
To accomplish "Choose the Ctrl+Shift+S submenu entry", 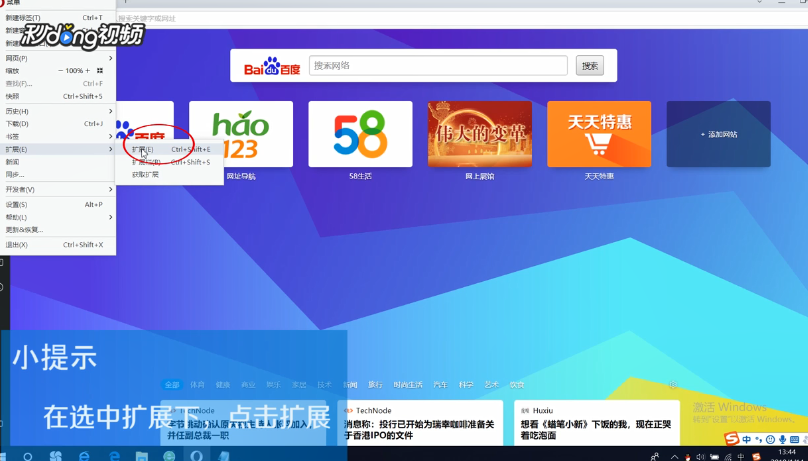I will [x=170, y=162].
